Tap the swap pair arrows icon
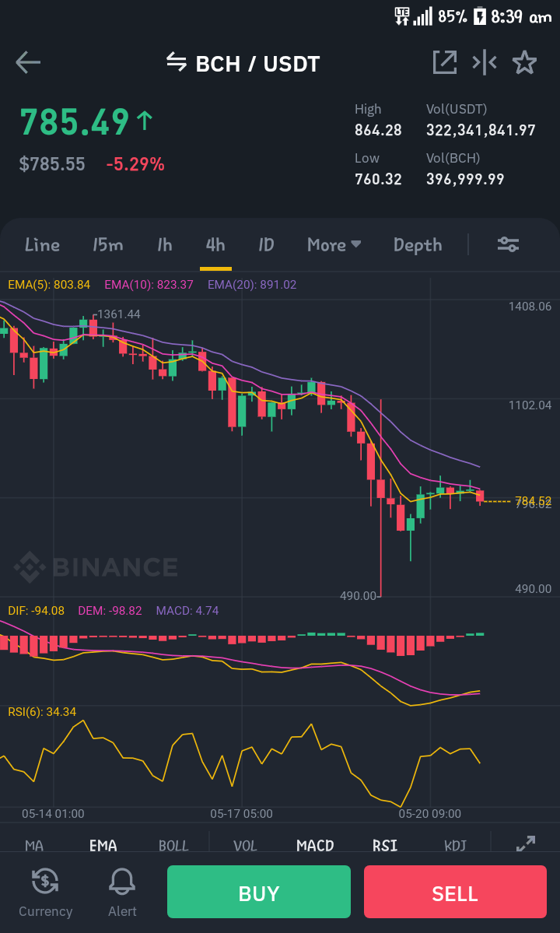This screenshot has height=933, width=560. click(x=177, y=61)
